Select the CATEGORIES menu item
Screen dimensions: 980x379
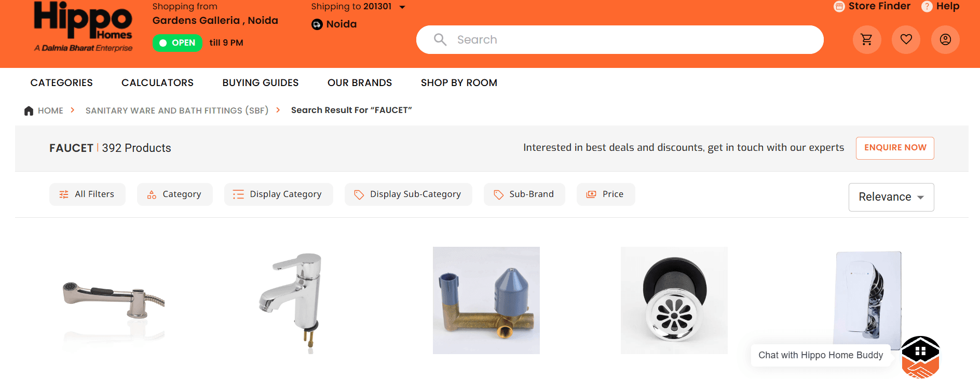[x=61, y=82]
